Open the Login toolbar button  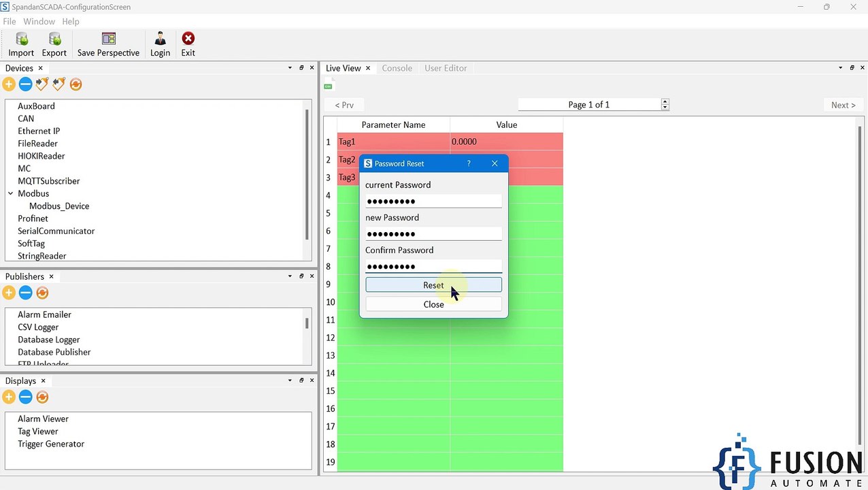click(160, 45)
